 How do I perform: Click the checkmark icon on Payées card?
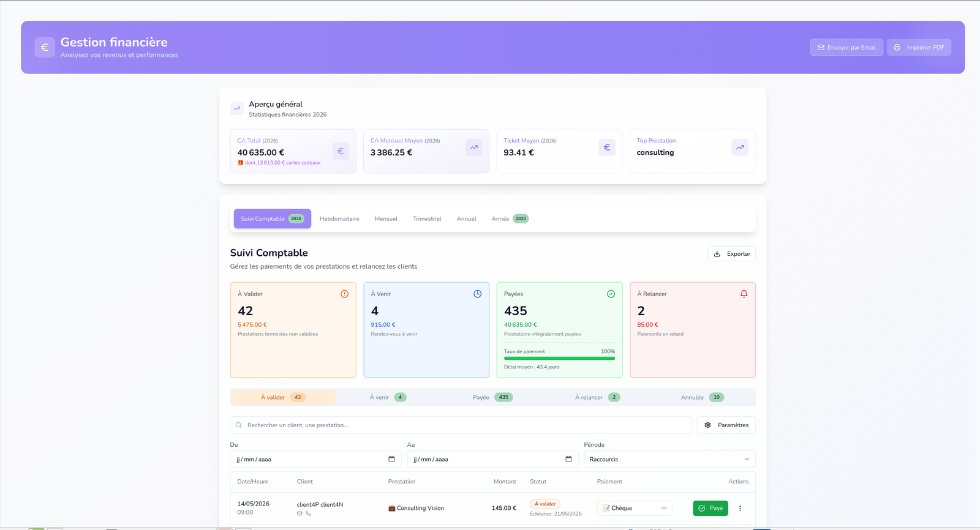pos(611,294)
